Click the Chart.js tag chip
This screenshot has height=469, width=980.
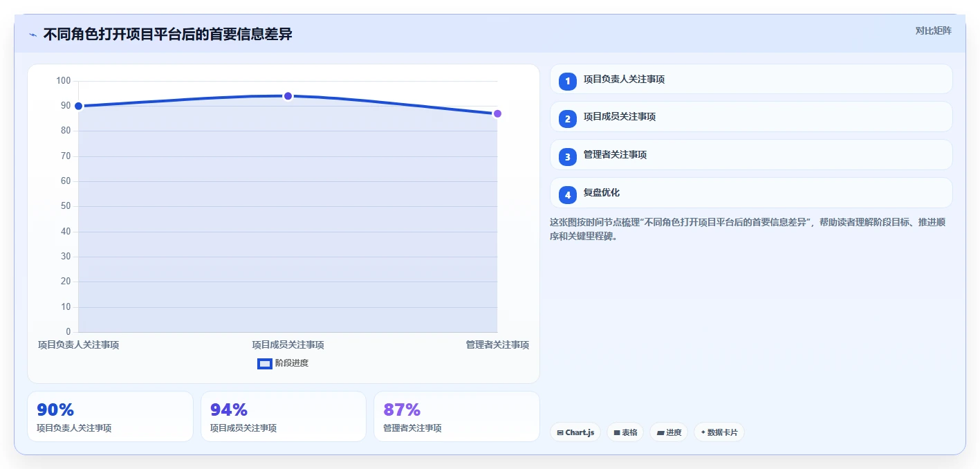pos(575,432)
